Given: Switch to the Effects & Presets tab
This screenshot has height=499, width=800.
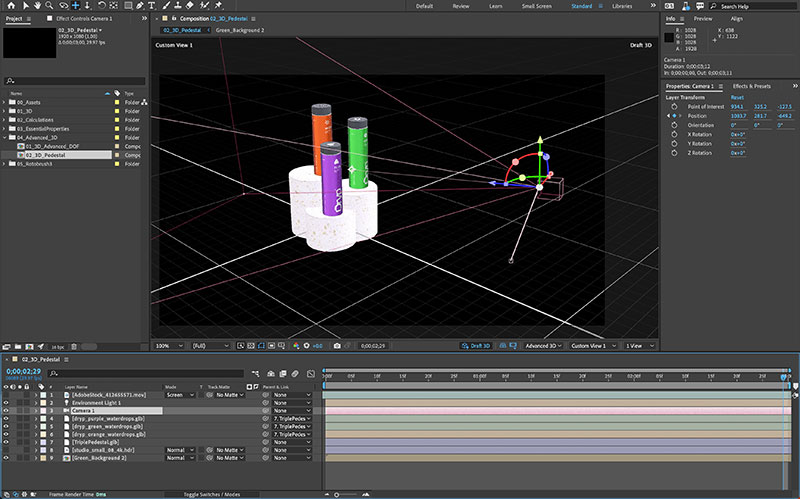Looking at the screenshot, I should pyautogui.click(x=752, y=86).
